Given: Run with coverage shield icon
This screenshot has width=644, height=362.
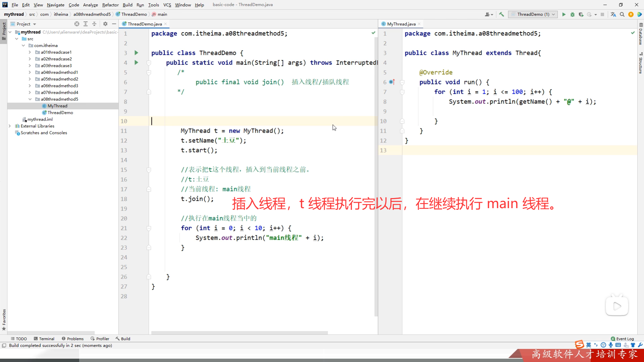Looking at the screenshot, I should pyautogui.click(x=581, y=14).
